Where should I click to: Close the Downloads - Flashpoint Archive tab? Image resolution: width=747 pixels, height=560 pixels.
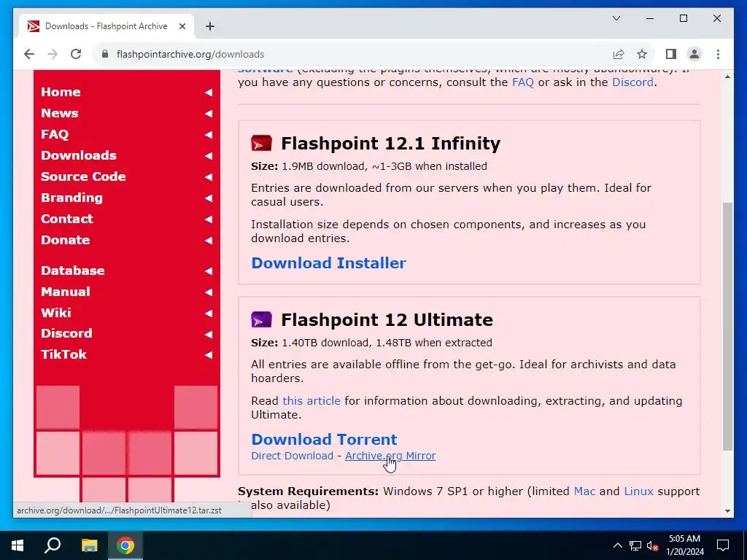coord(182,26)
